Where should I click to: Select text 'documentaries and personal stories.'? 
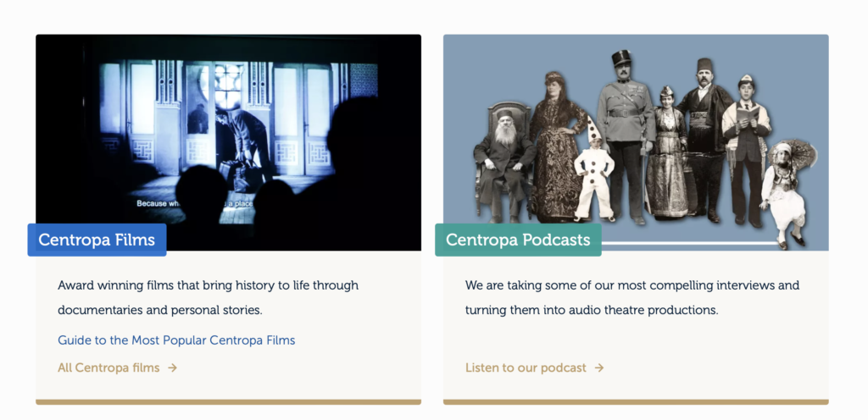160,310
